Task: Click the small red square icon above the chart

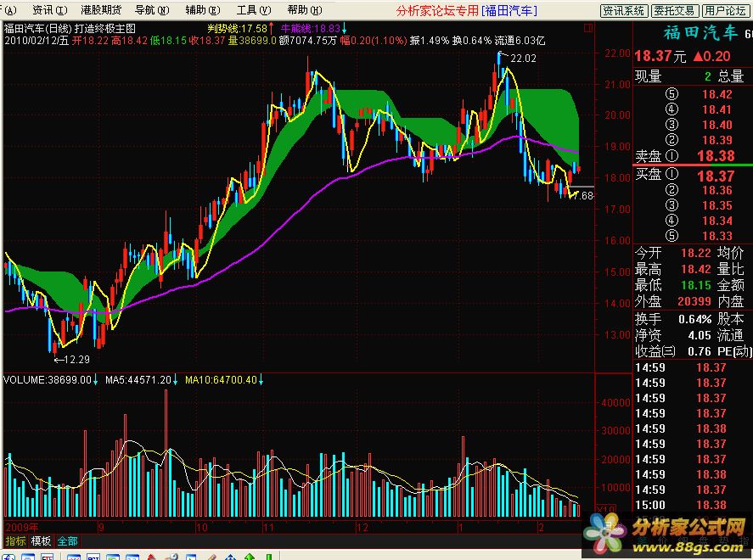Action: 588,28
